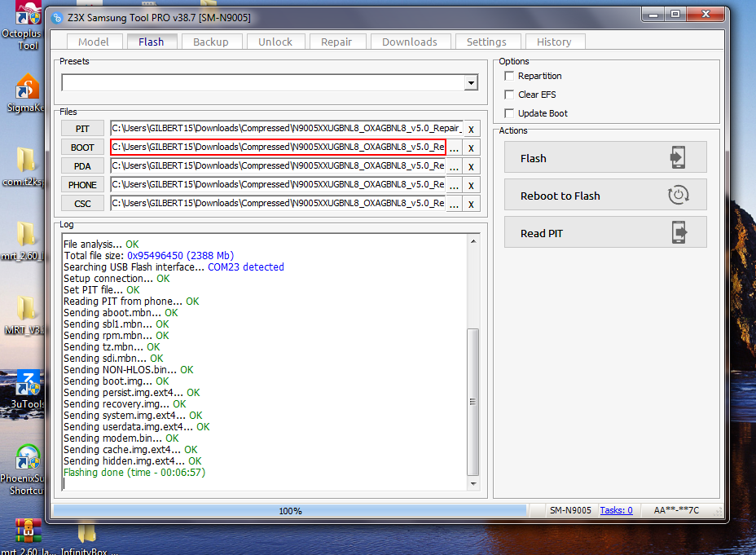This screenshot has width=756, height=555.
Task: Open the Model tab
Action: [x=94, y=42]
